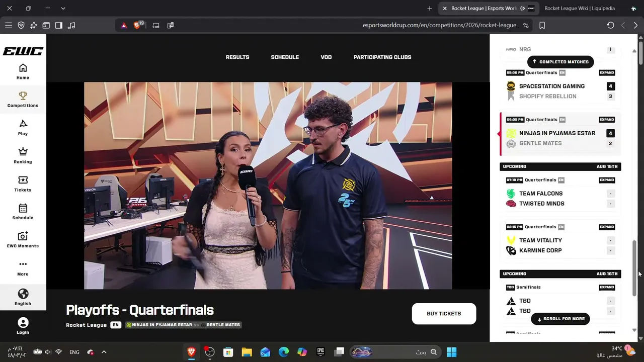Open the English language selector
Viewport: 644px width, 362px height.
(23, 297)
